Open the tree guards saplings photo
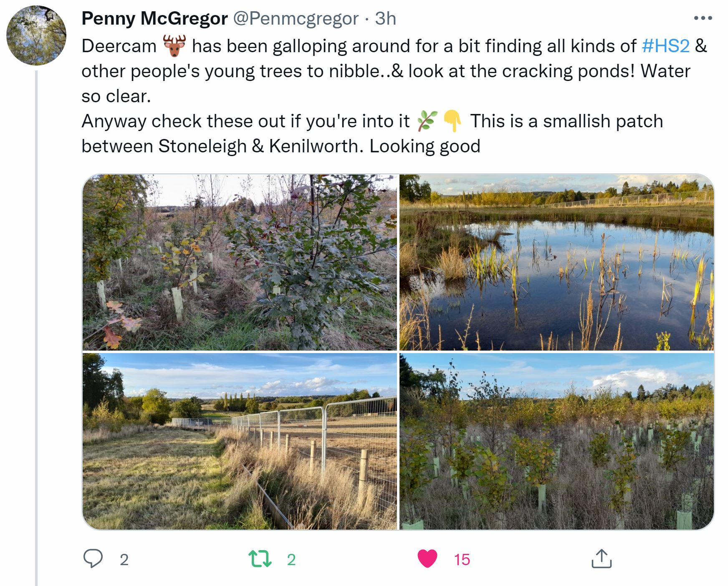 [x=556, y=441]
